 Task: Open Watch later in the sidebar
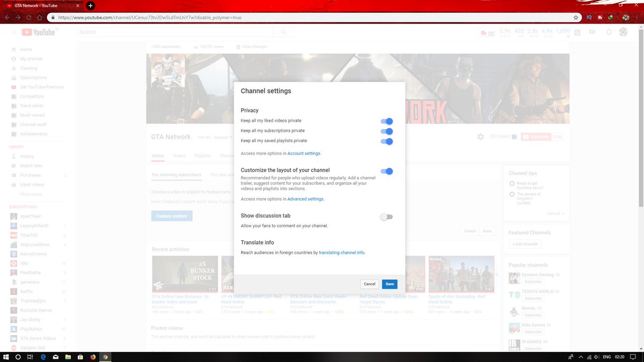pyautogui.click(x=31, y=166)
